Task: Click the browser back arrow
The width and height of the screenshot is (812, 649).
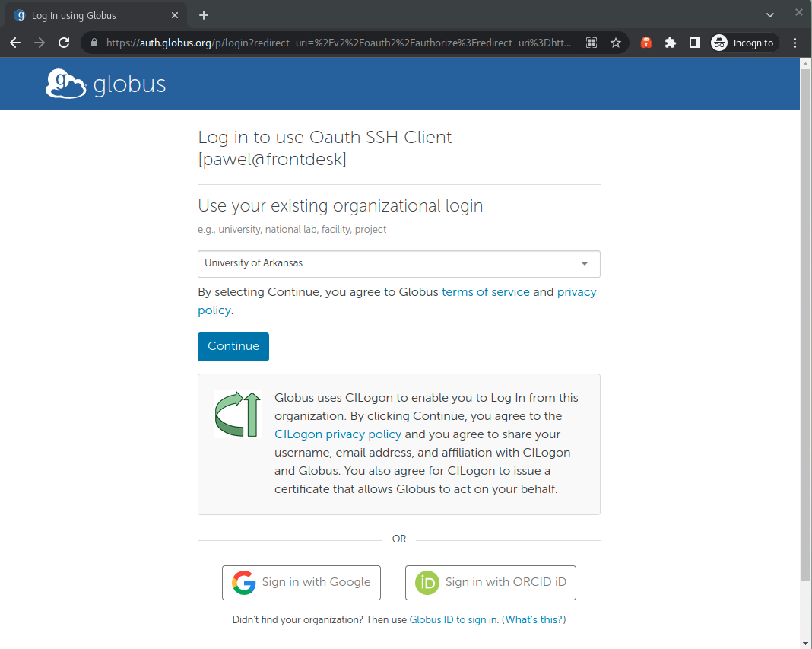Action: coord(15,43)
